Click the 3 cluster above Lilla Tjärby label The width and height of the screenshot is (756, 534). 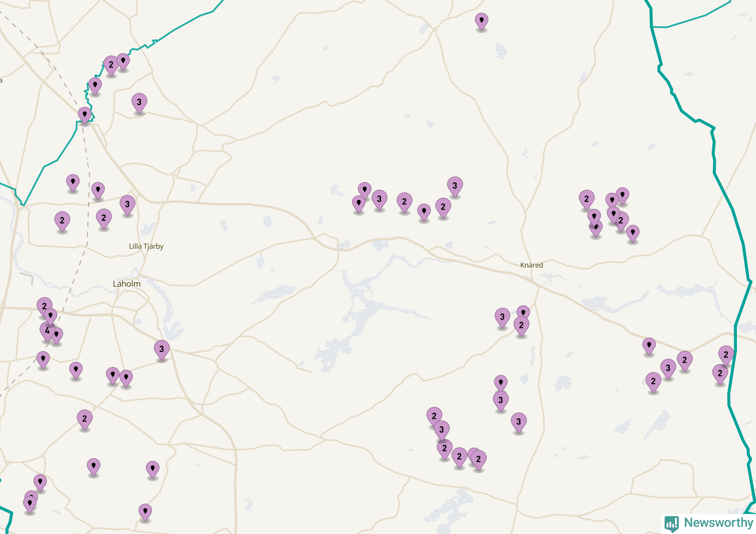[127, 204]
